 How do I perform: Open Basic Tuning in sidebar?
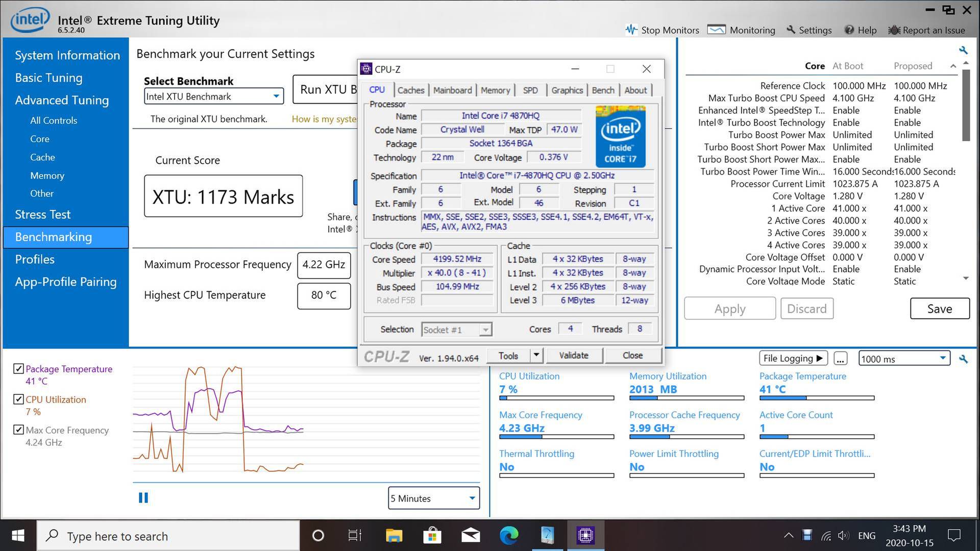click(x=48, y=78)
